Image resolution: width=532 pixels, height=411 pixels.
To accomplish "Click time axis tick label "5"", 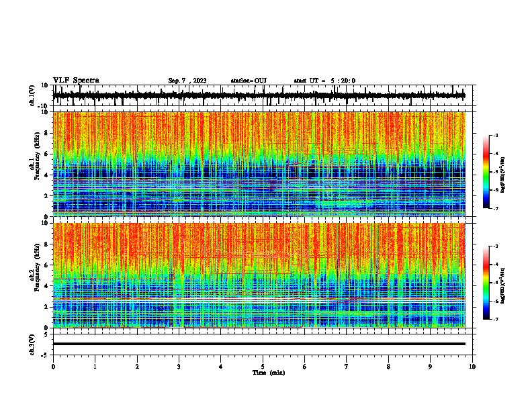I will pyautogui.click(x=263, y=367).
